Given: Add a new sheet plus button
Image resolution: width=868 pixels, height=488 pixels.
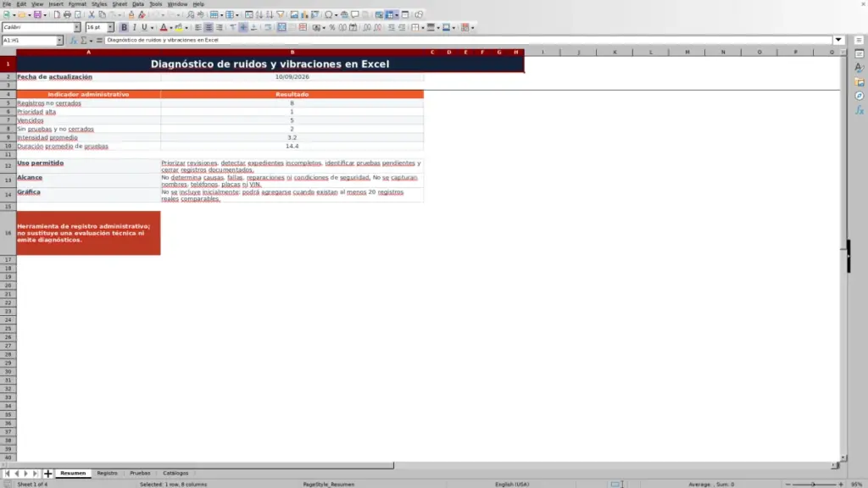Looking at the screenshot, I should pos(47,474).
